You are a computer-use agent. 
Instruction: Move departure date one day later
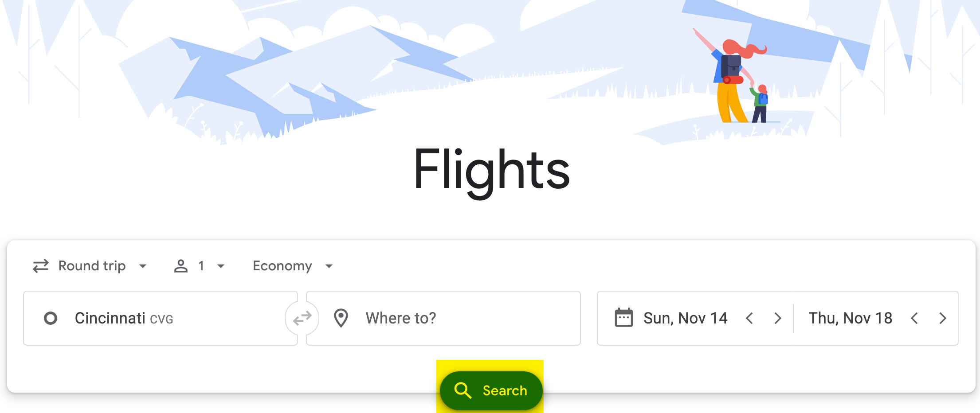(777, 318)
